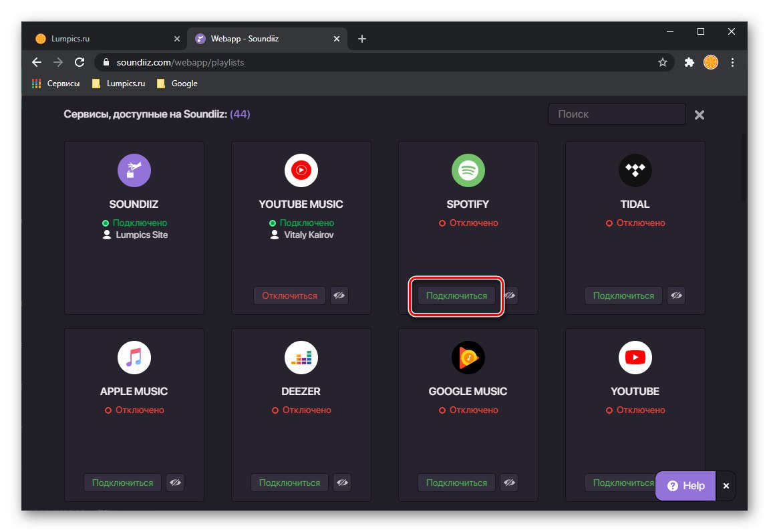Hide the Google Music service
The image size is (769, 532).
(x=509, y=483)
